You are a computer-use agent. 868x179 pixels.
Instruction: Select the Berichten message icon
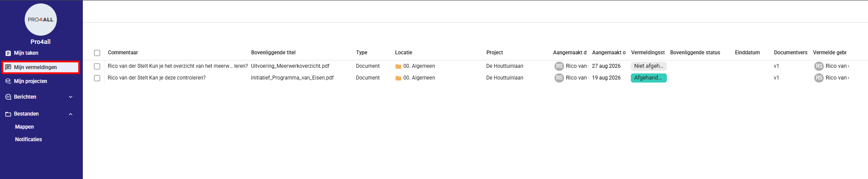pyautogui.click(x=8, y=97)
